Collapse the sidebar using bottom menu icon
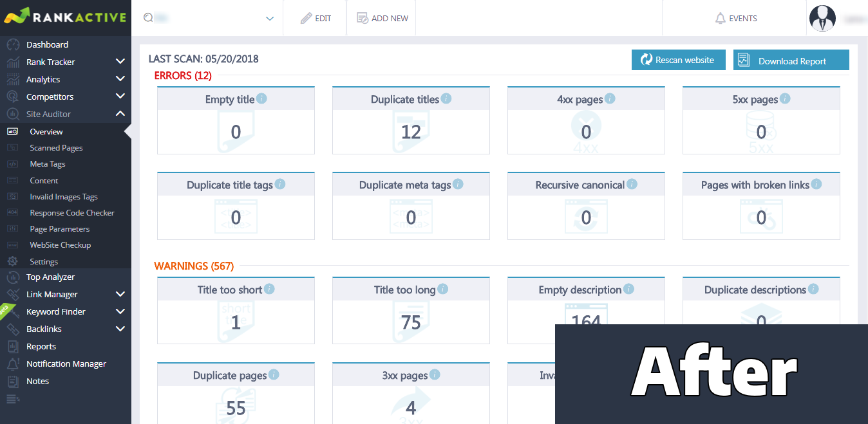This screenshot has height=424, width=868. [x=13, y=400]
